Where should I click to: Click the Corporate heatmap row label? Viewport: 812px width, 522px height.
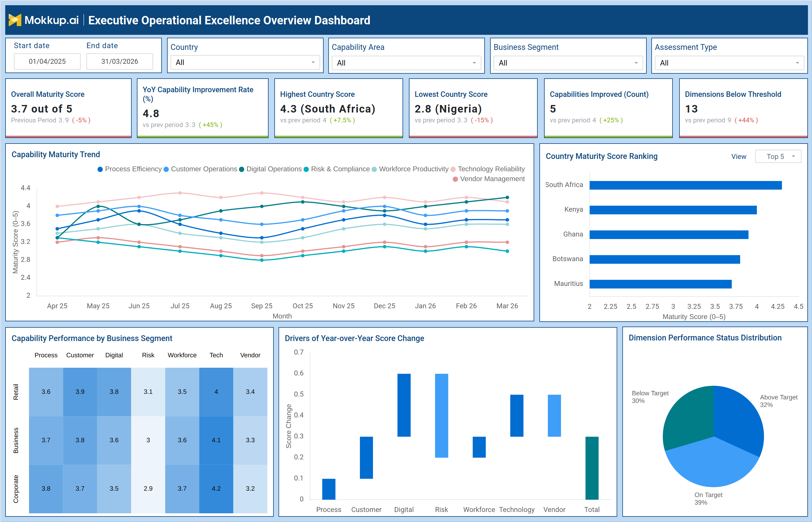click(x=16, y=489)
